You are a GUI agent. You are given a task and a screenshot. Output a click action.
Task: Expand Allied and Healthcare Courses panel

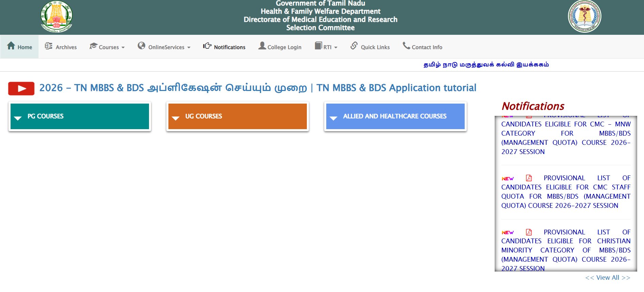395,116
